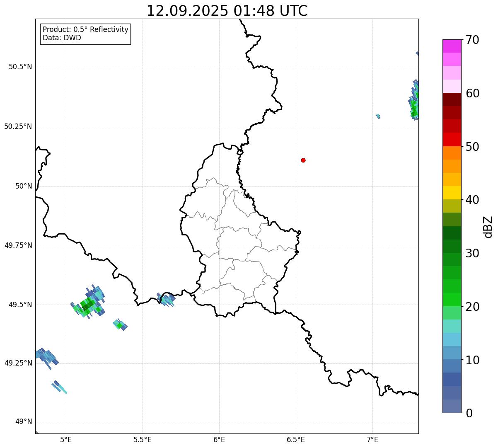This screenshot has height=448, width=498.
Task: Select the "Data: DWD" legend line
Action: (62, 38)
